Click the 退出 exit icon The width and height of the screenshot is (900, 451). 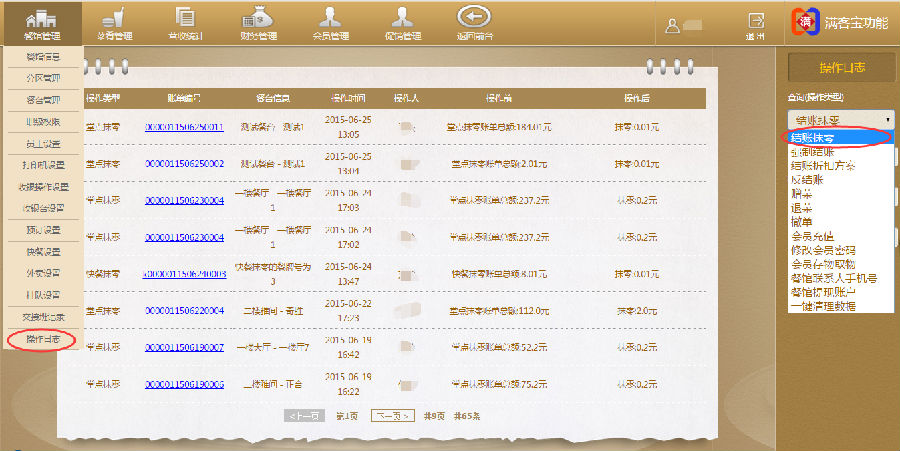point(756,22)
